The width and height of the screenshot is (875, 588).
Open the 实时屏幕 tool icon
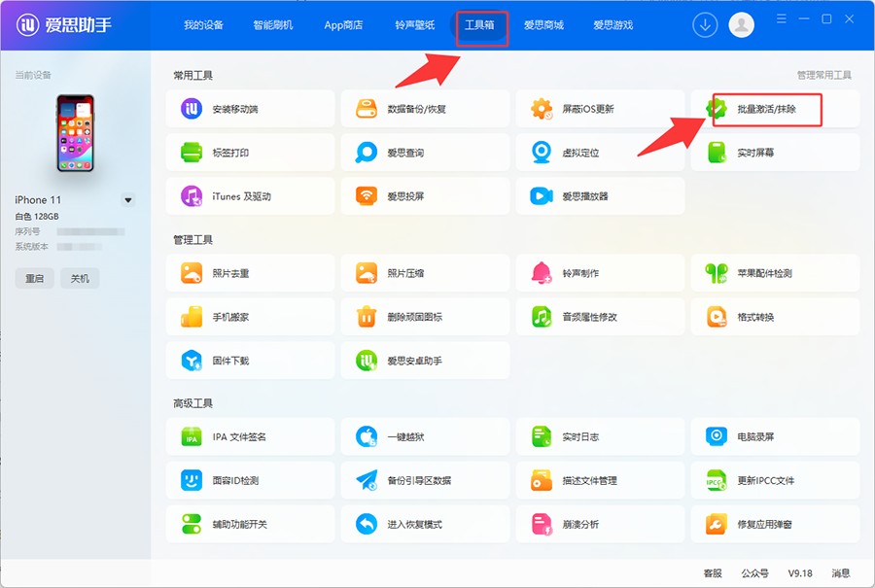[717, 153]
